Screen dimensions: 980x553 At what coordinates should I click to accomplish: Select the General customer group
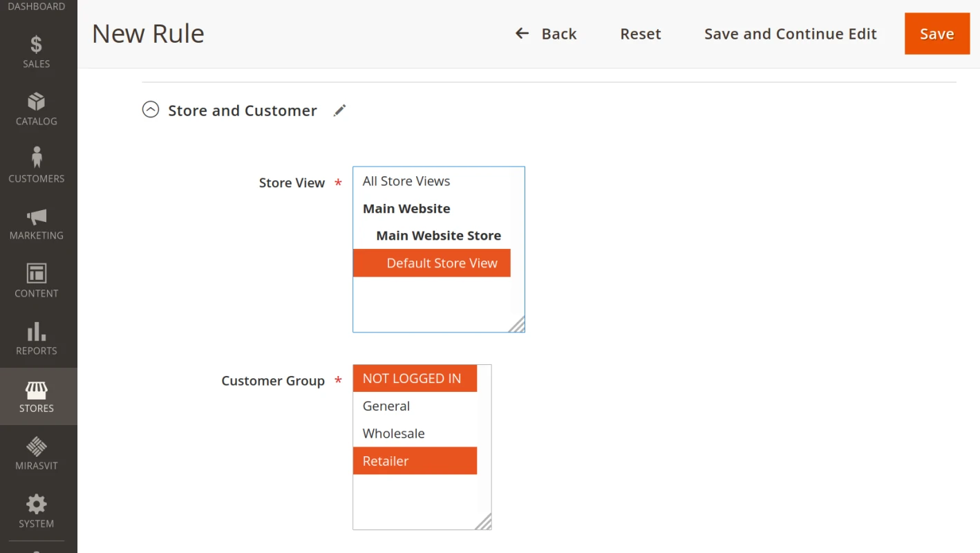(386, 406)
